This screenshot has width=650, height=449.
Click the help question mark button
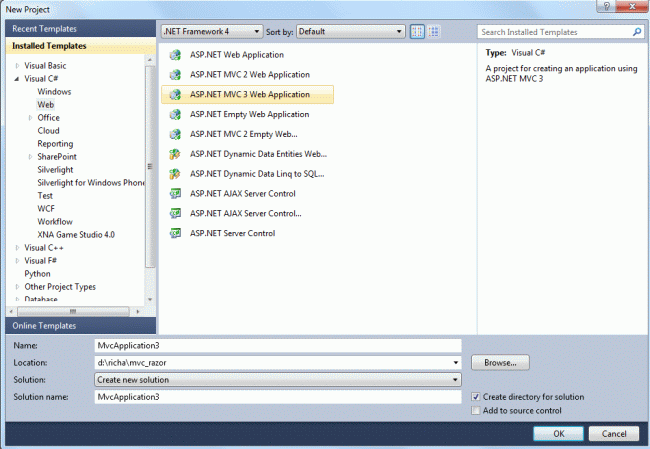click(606, 6)
